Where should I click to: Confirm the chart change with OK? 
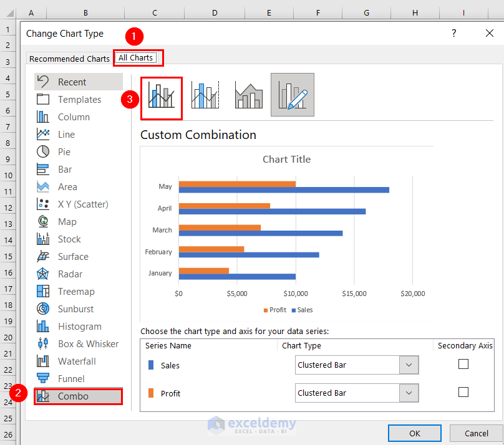coord(414,433)
